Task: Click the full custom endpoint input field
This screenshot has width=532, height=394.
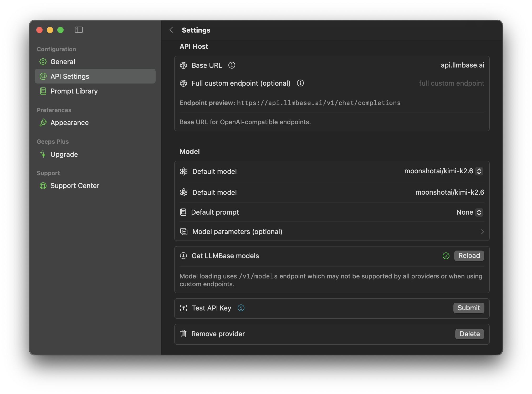Action: click(x=451, y=83)
